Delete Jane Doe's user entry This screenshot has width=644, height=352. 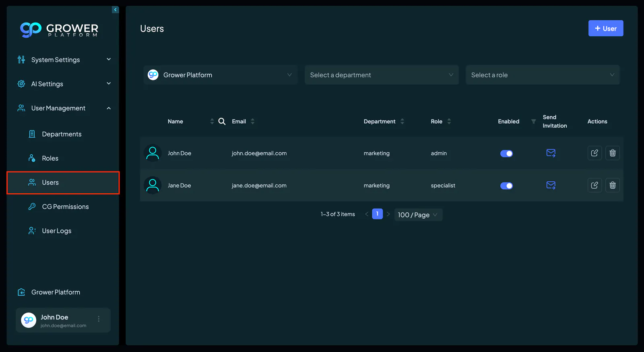(x=613, y=185)
